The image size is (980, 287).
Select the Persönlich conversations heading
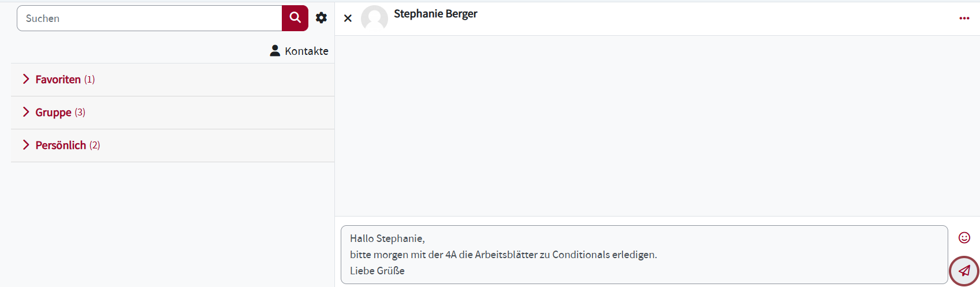(61, 146)
